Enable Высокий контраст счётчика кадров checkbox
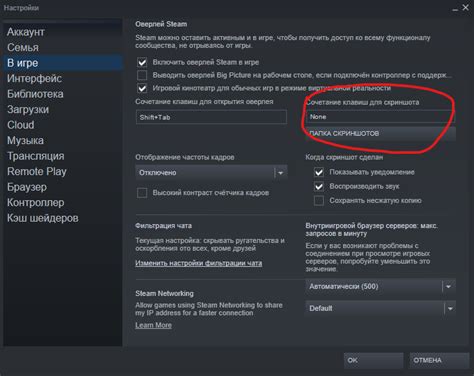 click(x=142, y=193)
